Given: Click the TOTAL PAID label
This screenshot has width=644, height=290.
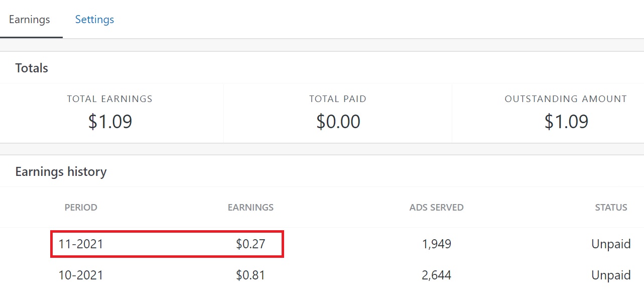Looking at the screenshot, I should [x=338, y=99].
